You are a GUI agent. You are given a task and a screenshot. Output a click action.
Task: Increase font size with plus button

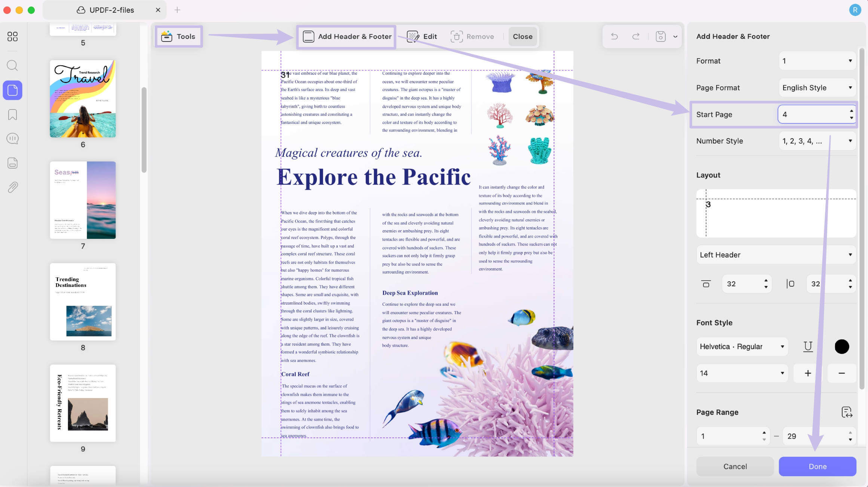coord(808,373)
